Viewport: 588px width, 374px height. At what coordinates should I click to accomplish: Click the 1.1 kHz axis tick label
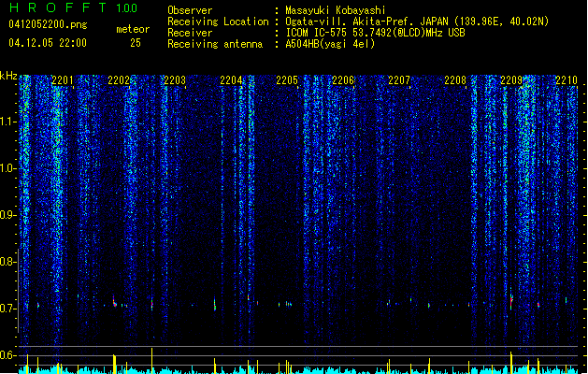pos(7,122)
